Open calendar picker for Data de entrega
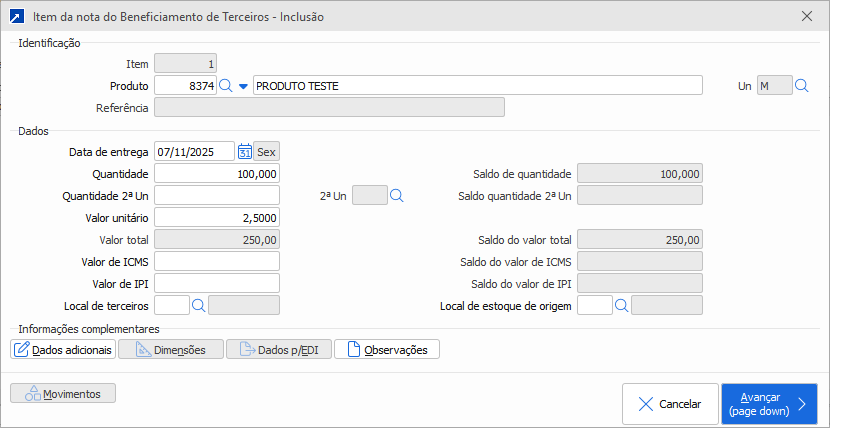This screenshot has height=435, width=844. (x=244, y=152)
